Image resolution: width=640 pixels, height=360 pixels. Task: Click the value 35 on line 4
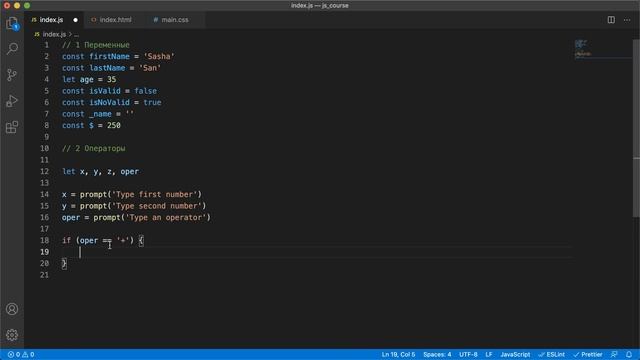(111, 79)
